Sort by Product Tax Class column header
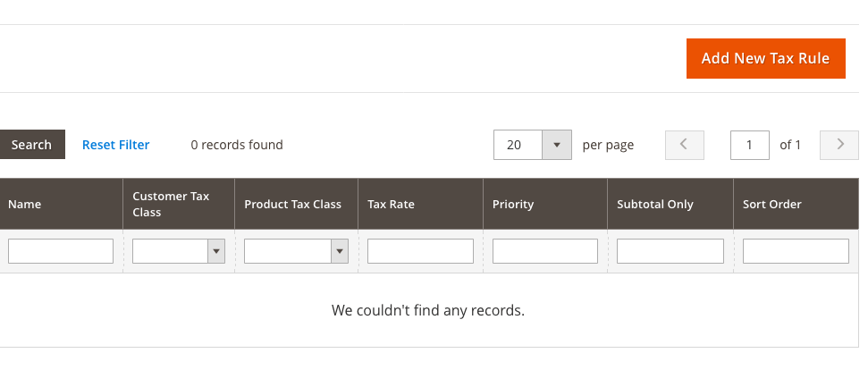The image size is (868, 370). 296,204
